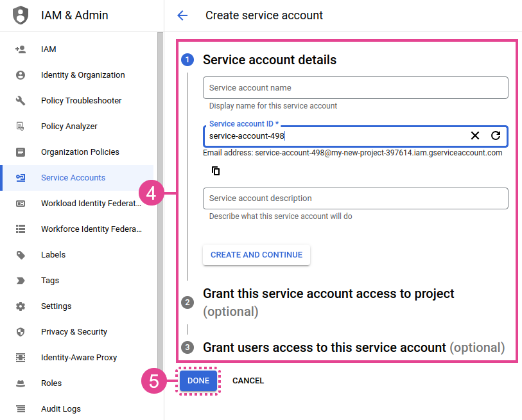Click the Workload Identity Federation card icon

pyautogui.click(x=21, y=203)
